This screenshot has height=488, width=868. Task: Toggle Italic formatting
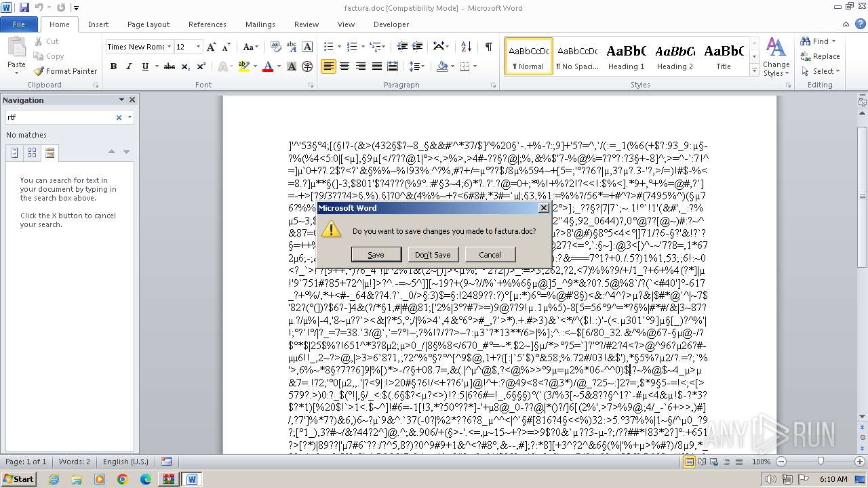(129, 66)
